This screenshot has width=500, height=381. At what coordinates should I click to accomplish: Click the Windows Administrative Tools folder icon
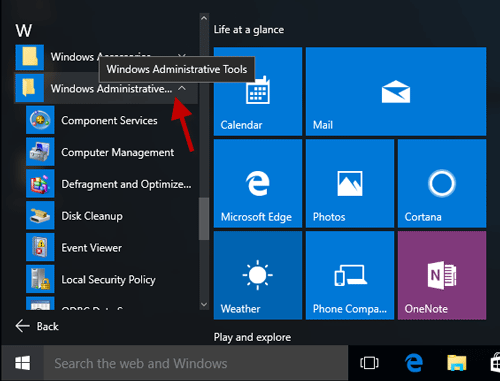click(x=30, y=88)
